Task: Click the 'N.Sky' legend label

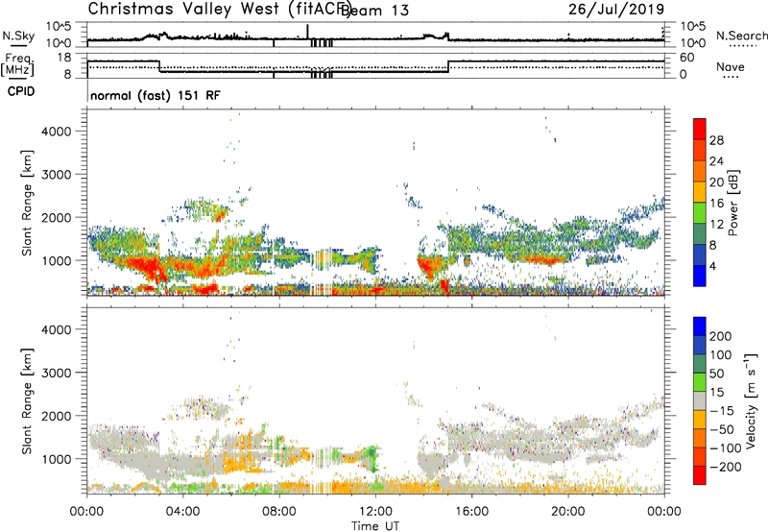Action: (18, 36)
